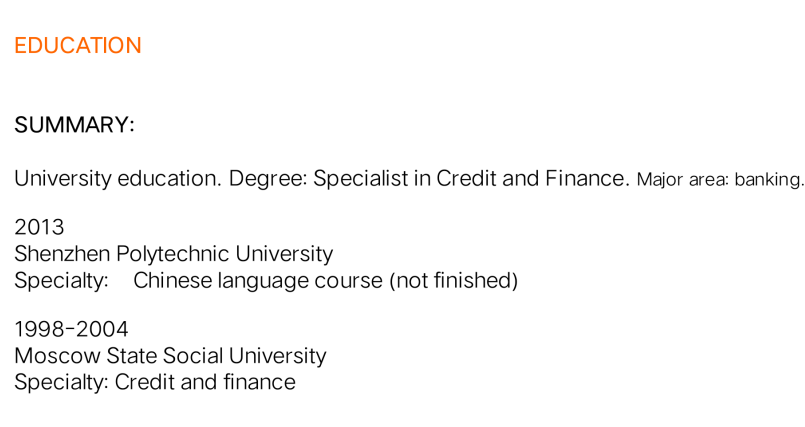Click the word "Shenzhen"
Image resolution: width=805 pixels, height=427 pixels.
pyautogui.click(x=62, y=254)
